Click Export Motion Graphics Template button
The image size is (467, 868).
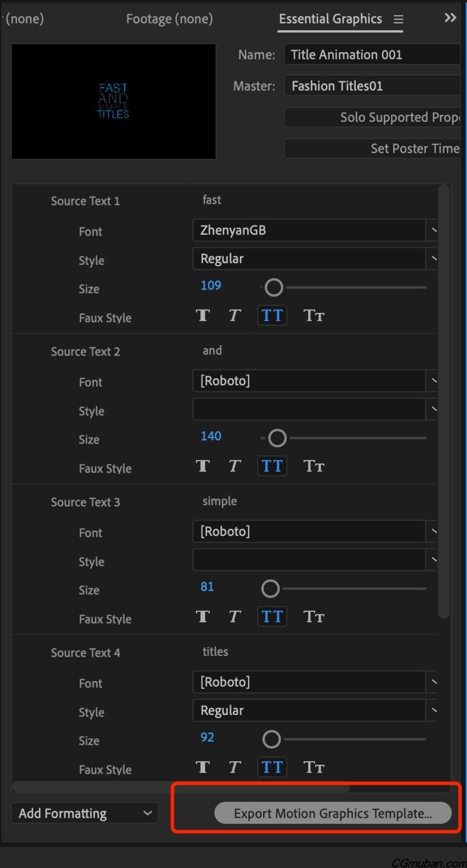click(x=333, y=813)
